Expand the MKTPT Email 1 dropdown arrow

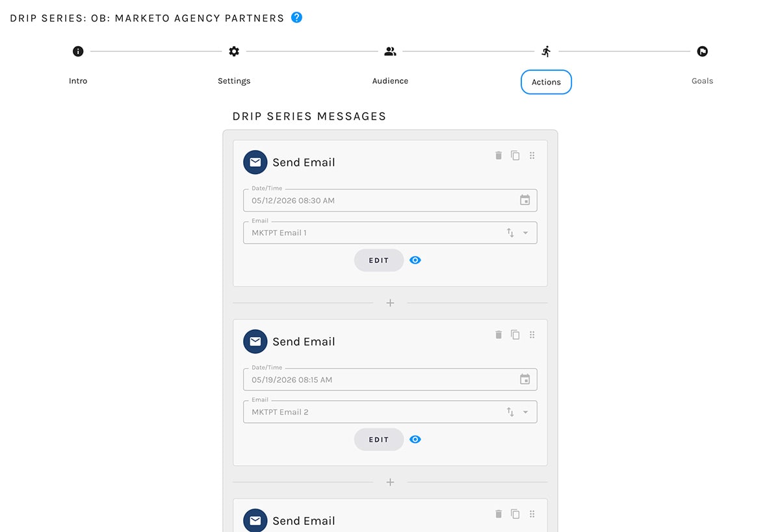(x=525, y=233)
